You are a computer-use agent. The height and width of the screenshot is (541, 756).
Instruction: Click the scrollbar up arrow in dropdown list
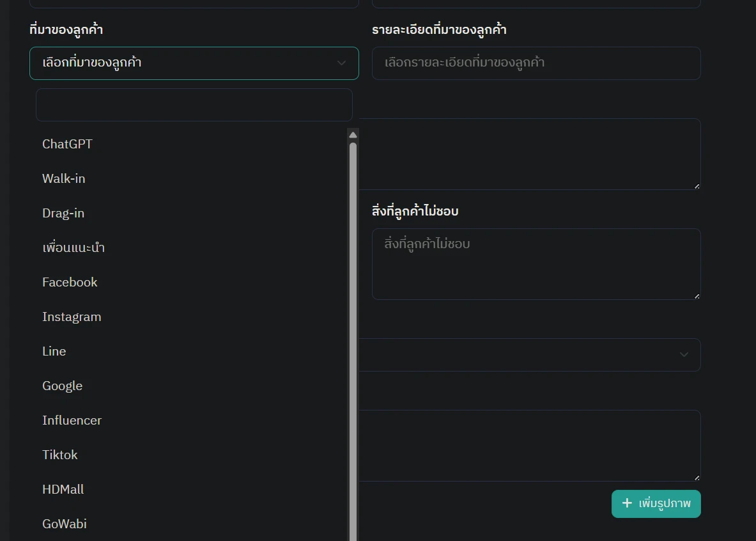pyautogui.click(x=353, y=134)
